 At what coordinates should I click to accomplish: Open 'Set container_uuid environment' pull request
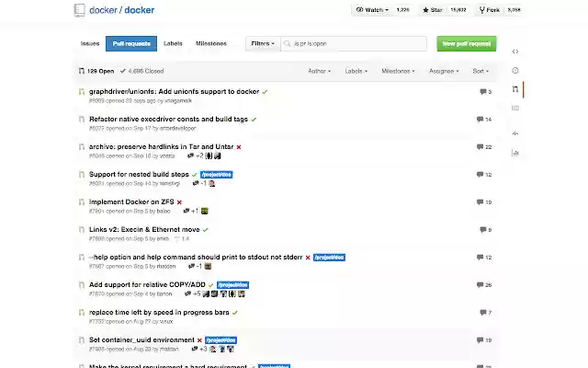[141, 339]
